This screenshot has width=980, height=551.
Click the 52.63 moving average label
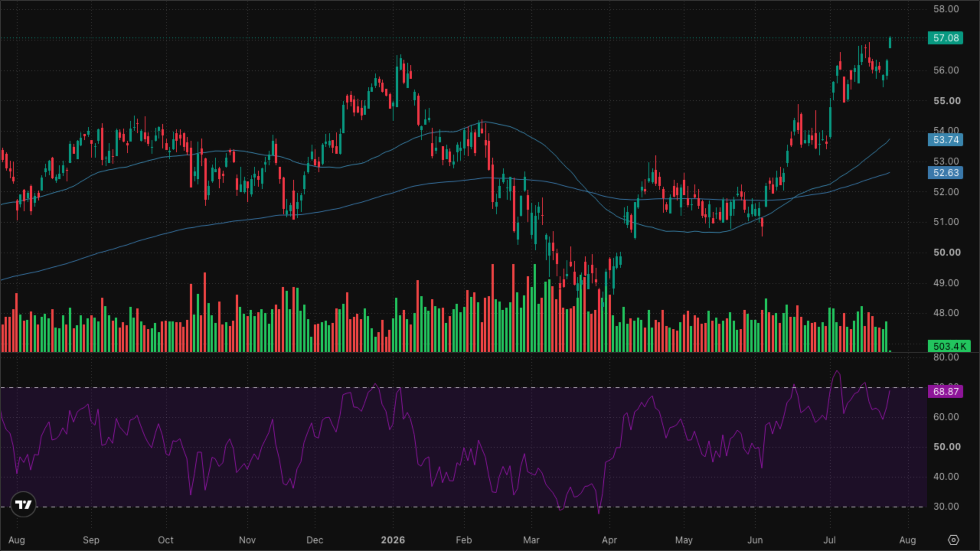point(945,173)
